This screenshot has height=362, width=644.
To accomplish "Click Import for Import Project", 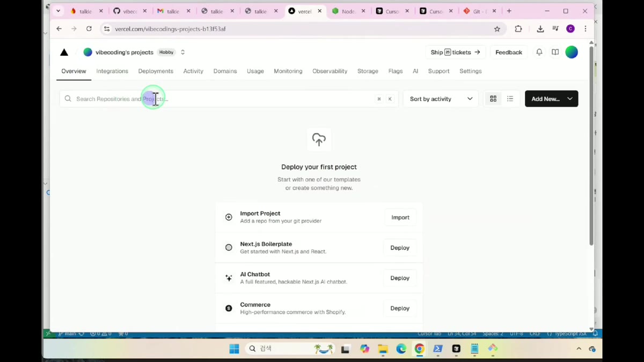I will [x=400, y=217].
